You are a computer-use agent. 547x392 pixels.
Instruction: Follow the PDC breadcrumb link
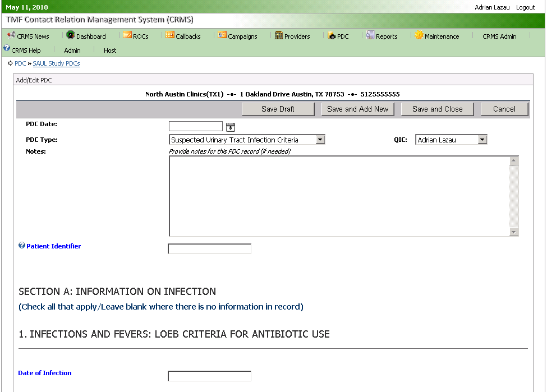tap(20, 63)
